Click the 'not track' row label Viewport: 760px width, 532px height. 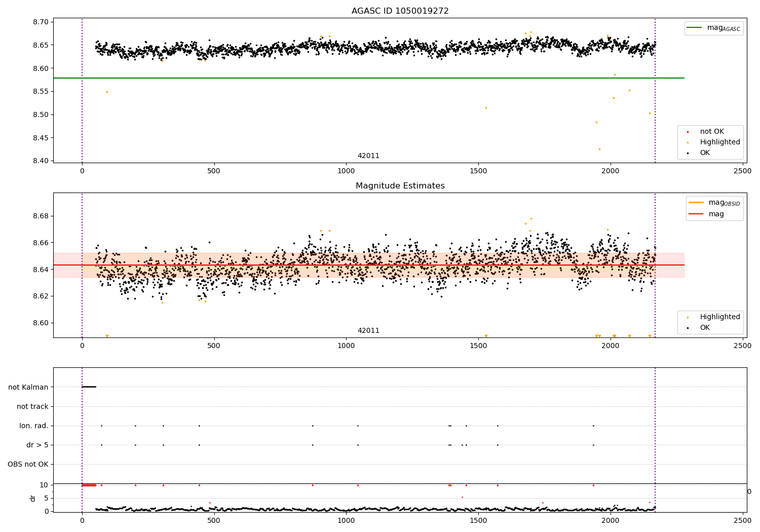[32, 406]
